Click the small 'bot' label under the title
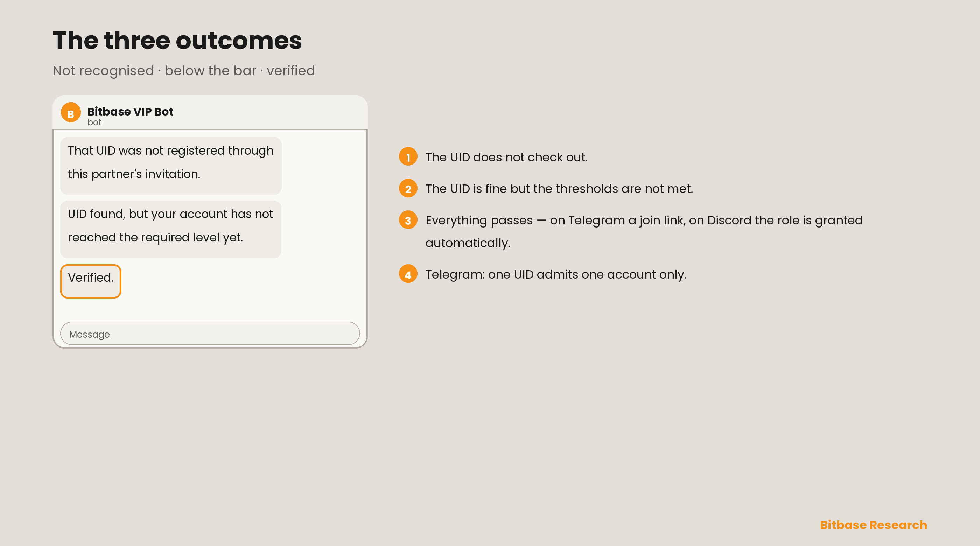This screenshot has height=546, width=980. pyautogui.click(x=94, y=122)
